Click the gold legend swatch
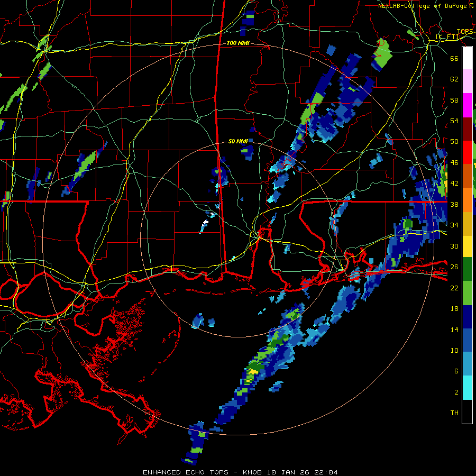476x476 pixels. pos(467,224)
